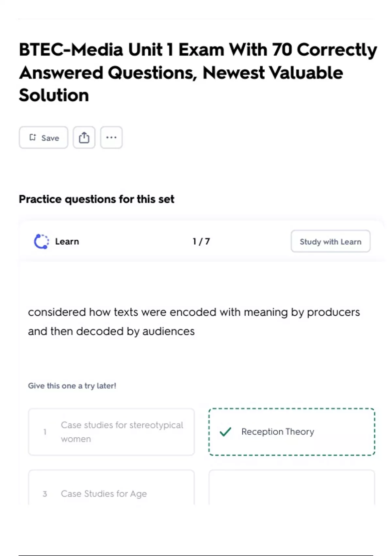Click the BTEC-Media Unit 1 Exam title
The width and height of the screenshot is (392, 556).
pos(198,72)
